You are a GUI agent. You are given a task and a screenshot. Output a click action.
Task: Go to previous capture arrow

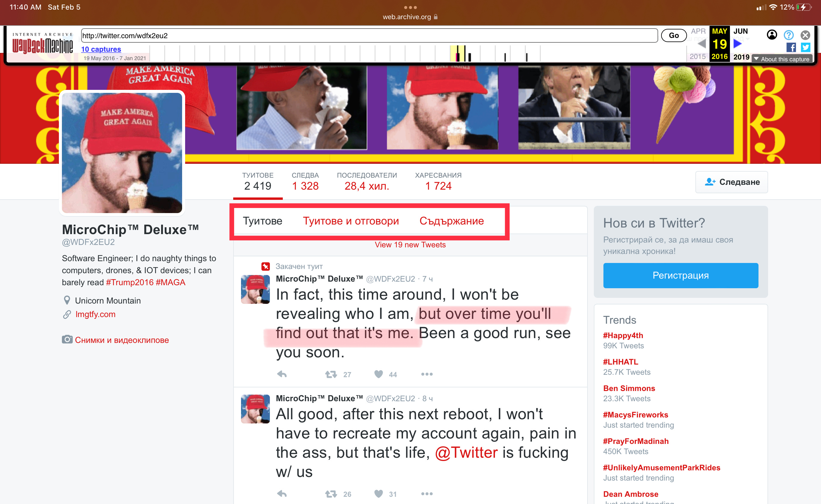click(x=701, y=44)
